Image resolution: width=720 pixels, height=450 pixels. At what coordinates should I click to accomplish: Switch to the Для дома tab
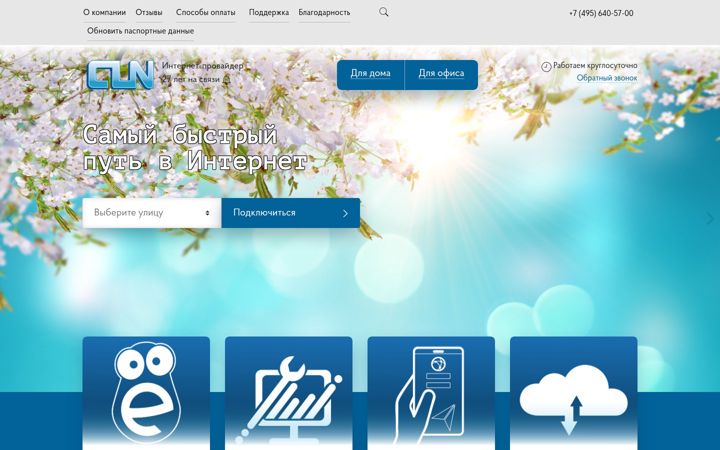tap(371, 74)
